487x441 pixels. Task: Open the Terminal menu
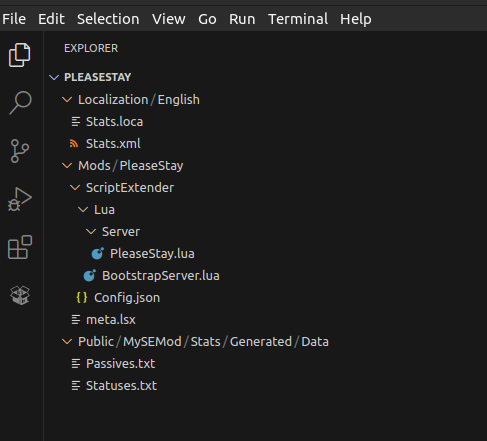click(x=298, y=19)
